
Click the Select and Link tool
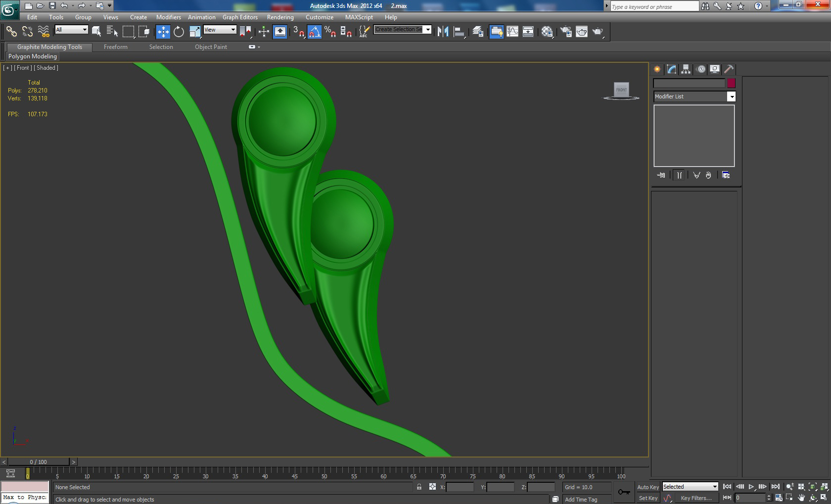point(11,32)
